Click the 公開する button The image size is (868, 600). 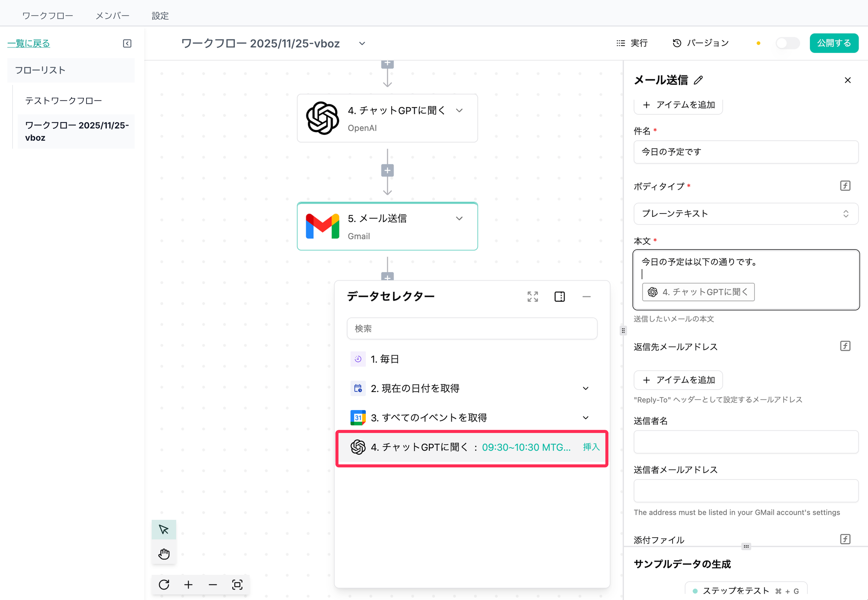(x=834, y=43)
